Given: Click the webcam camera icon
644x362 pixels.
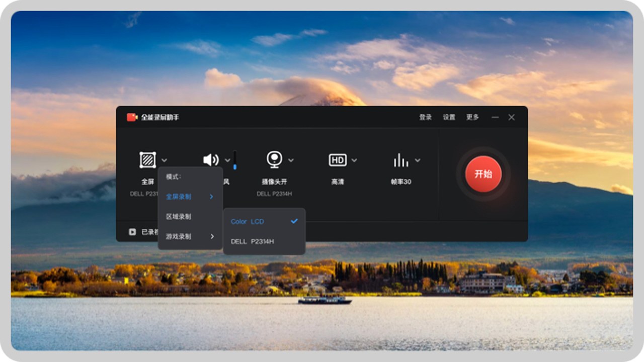Looking at the screenshot, I should pyautogui.click(x=274, y=160).
